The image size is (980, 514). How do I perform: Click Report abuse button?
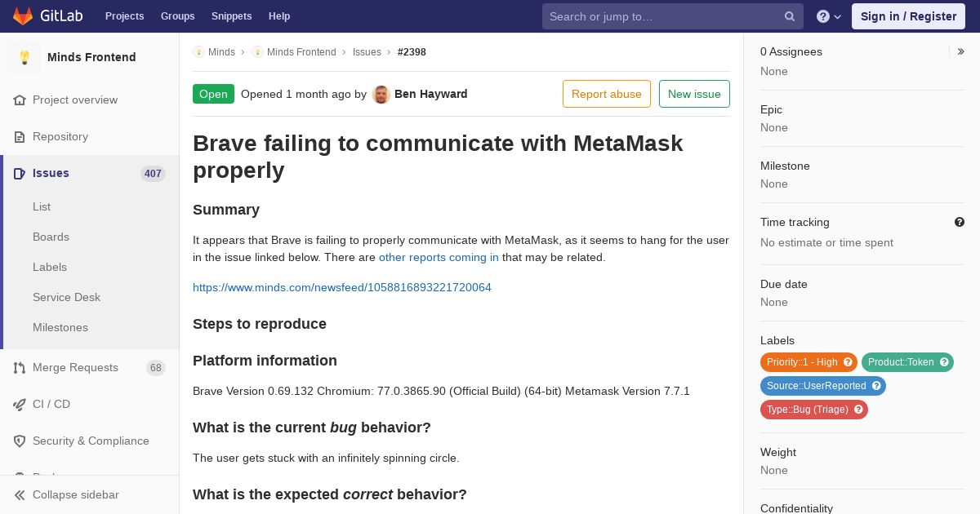tap(607, 94)
